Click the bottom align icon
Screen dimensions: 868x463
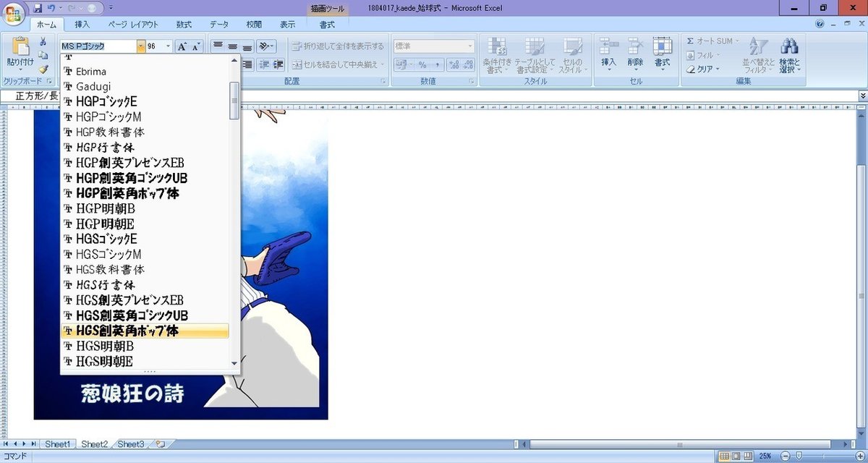click(x=247, y=46)
